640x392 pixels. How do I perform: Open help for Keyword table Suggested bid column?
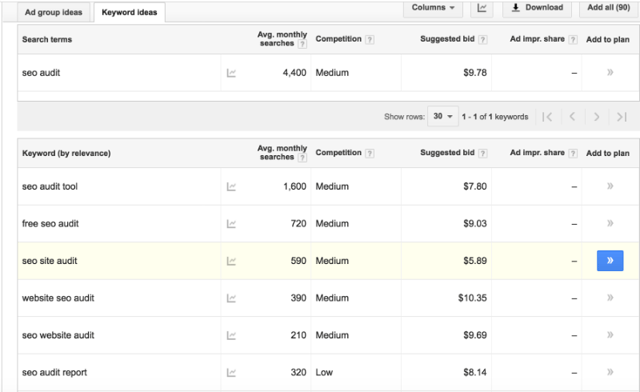[x=482, y=154]
